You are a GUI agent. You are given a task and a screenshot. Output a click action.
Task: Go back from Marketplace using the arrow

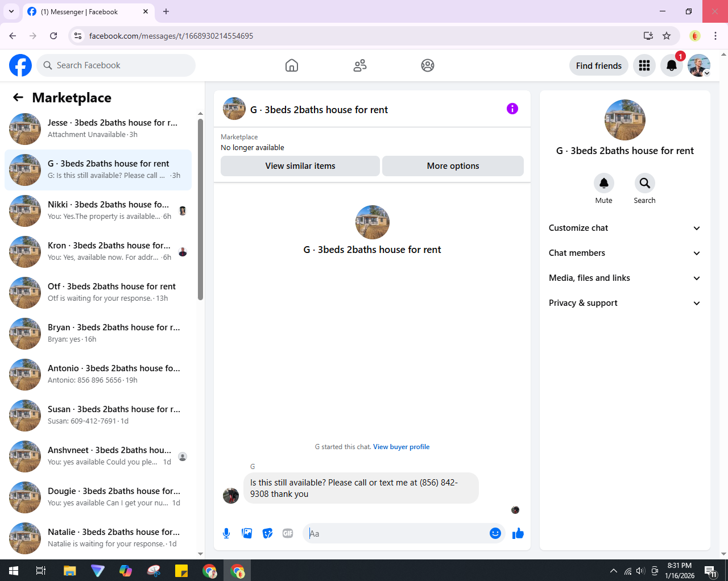[18, 97]
